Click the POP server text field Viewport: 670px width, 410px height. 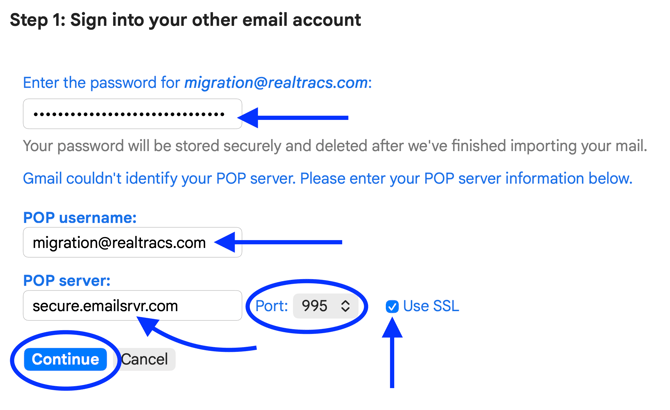pyautogui.click(x=132, y=306)
